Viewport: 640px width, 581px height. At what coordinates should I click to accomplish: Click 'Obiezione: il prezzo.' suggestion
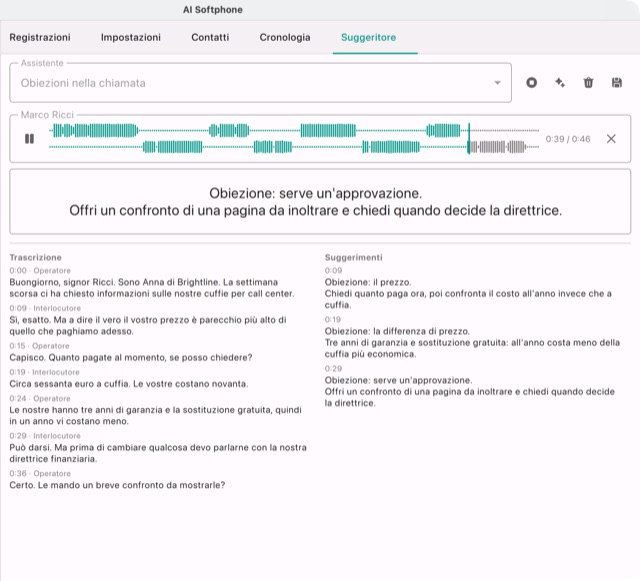[368, 282]
